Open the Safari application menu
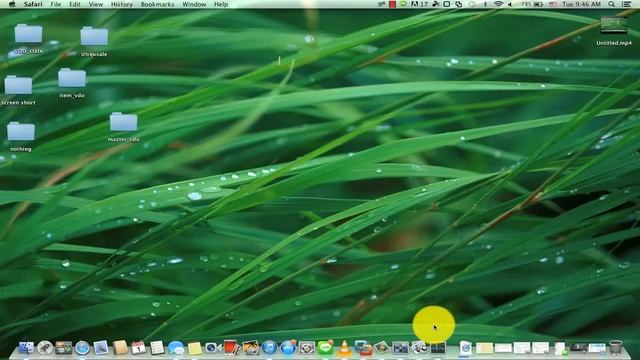Screen dimensions: 640x360 pos(33,4)
